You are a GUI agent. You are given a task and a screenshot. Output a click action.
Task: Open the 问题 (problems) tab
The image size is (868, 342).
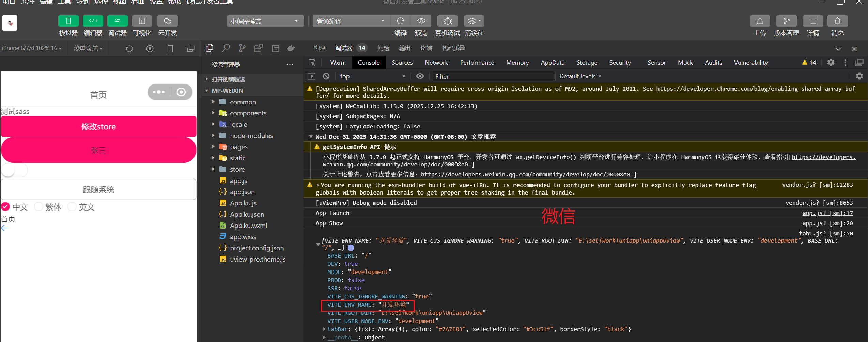383,48
